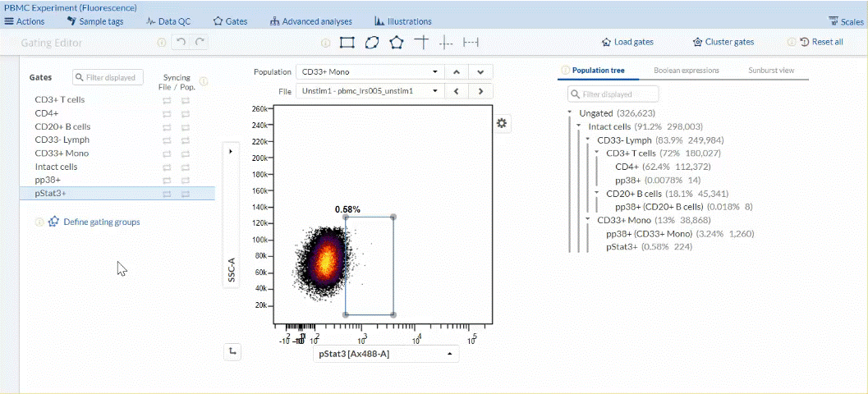Select the rectangle gate tool
This screenshot has width=868, height=394.
[x=347, y=42]
